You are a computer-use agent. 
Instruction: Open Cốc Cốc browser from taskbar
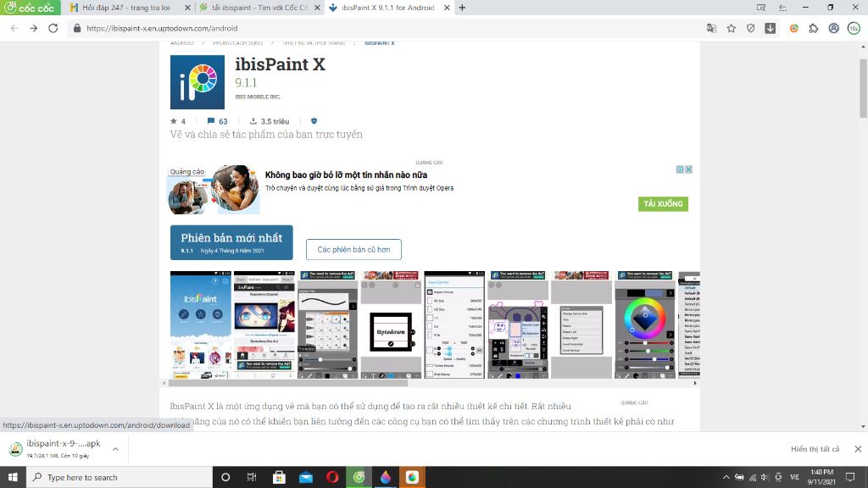click(x=359, y=477)
